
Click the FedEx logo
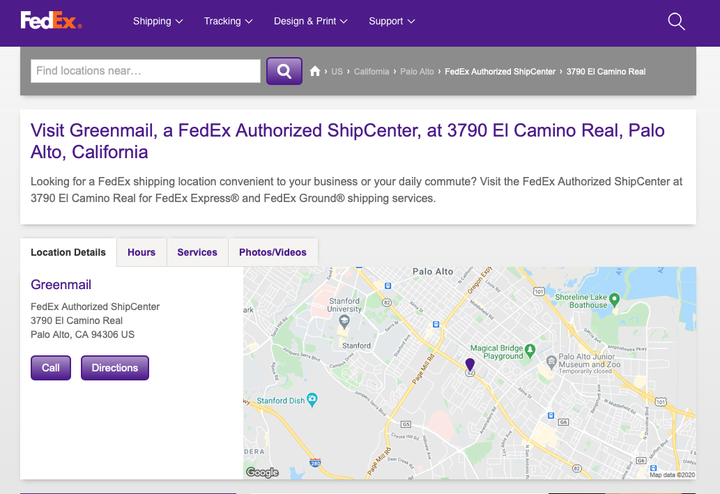(51, 20)
